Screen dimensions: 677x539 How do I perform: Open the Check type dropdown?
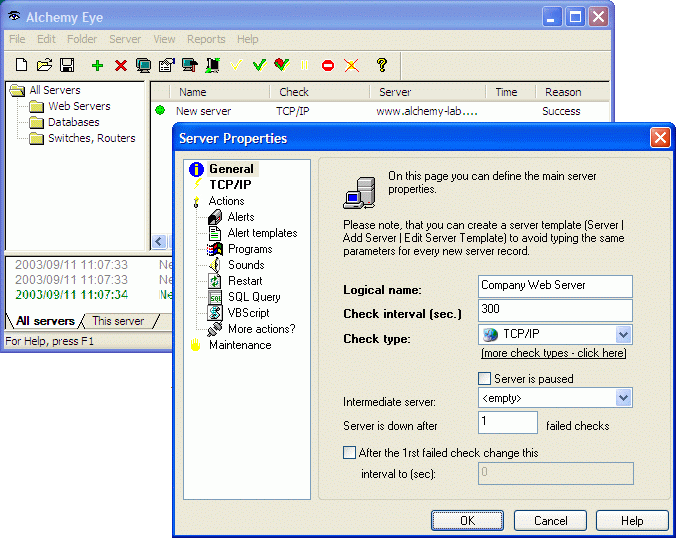pyautogui.click(x=623, y=335)
